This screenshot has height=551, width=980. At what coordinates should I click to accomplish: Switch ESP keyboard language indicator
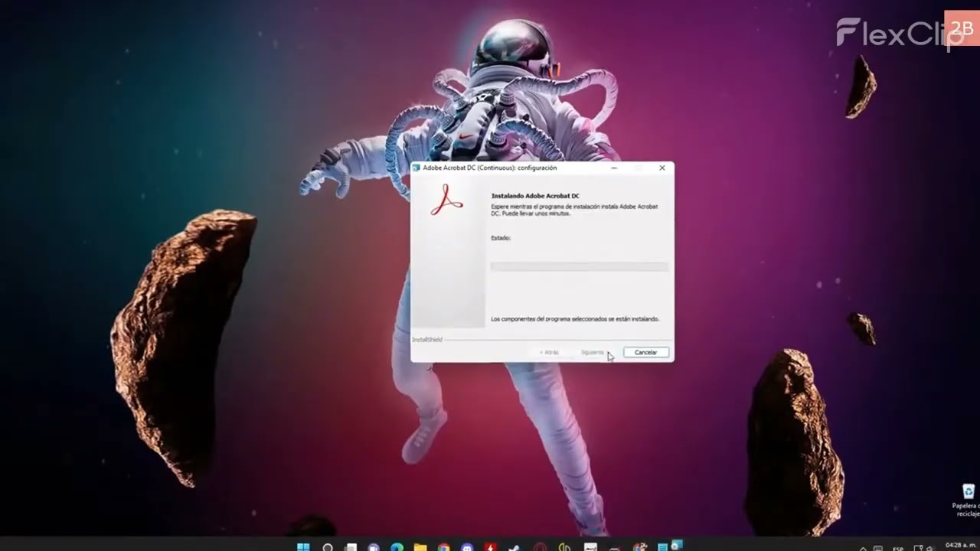(898, 548)
